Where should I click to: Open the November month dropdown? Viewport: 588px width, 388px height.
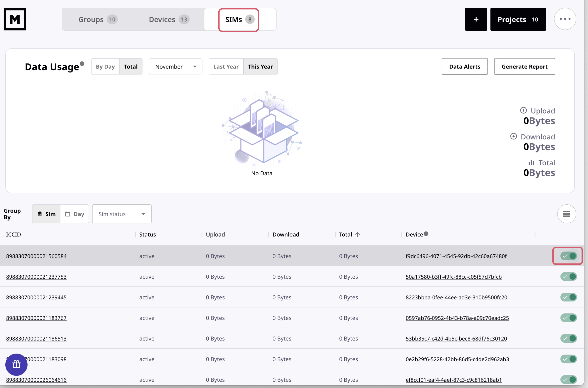pos(176,67)
